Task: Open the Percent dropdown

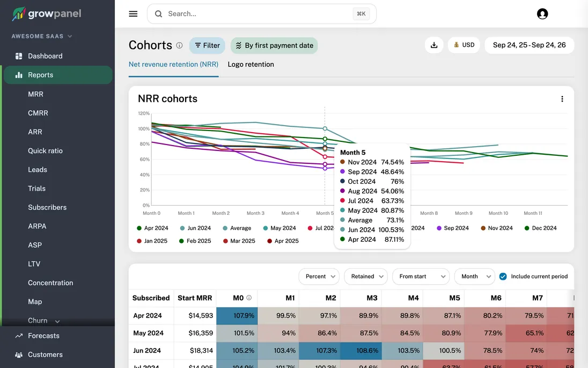Action: tap(319, 276)
